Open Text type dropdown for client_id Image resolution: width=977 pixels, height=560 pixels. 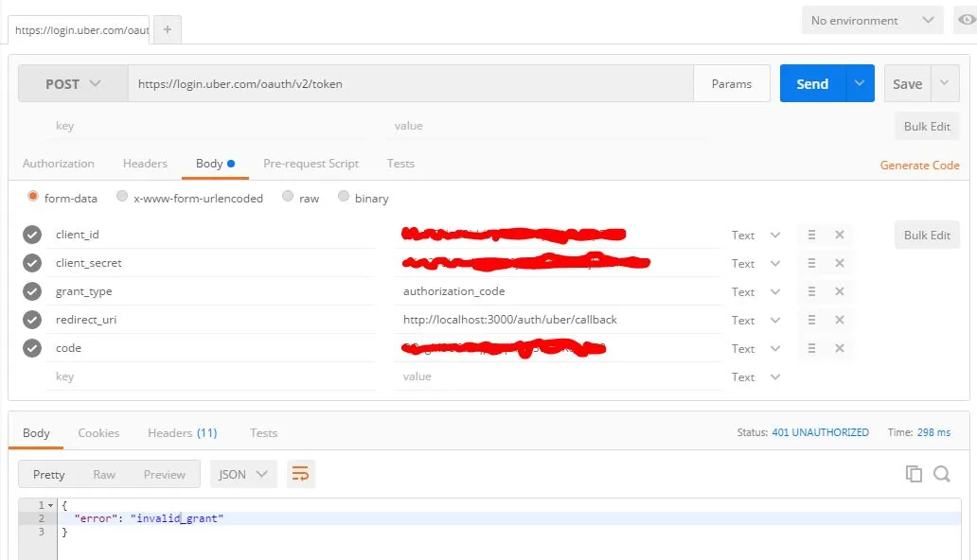tap(755, 235)
